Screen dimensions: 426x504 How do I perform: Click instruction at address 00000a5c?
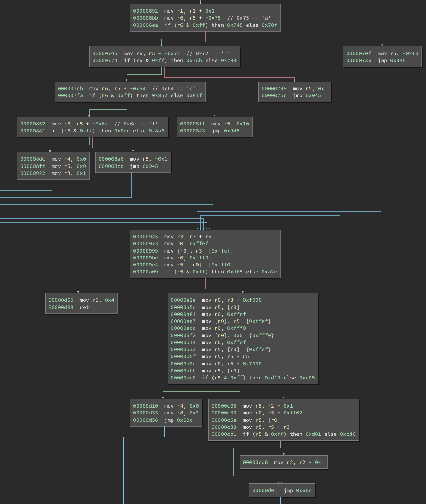coord(205,307)
